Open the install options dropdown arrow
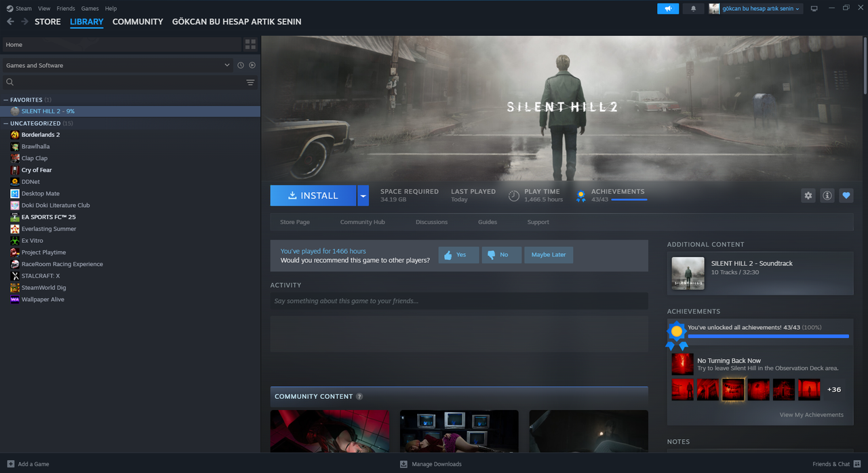The width and height of the screenshot is (868, 473). tap(363, 195)
